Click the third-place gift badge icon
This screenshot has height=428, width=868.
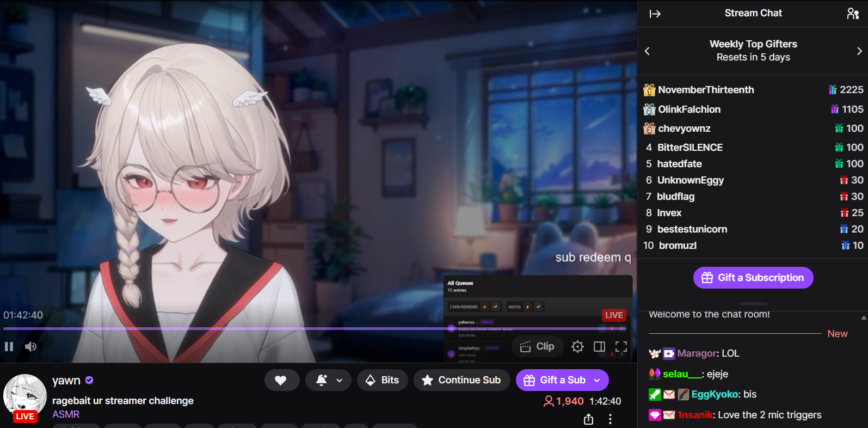(x=649, y=129)
